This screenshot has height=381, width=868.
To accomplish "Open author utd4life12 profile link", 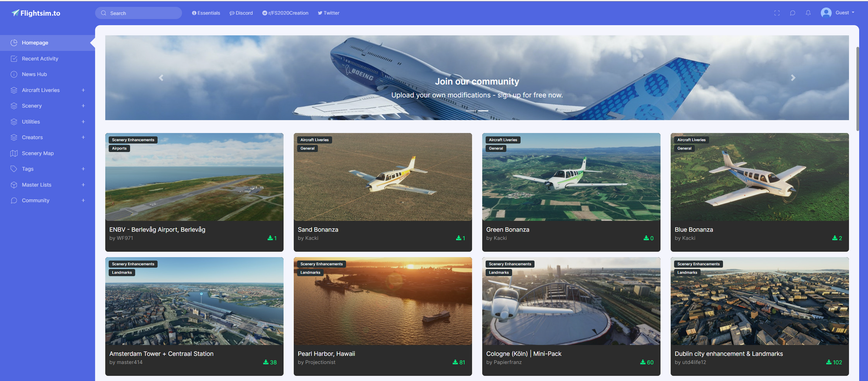I will (x=694, y=362).
